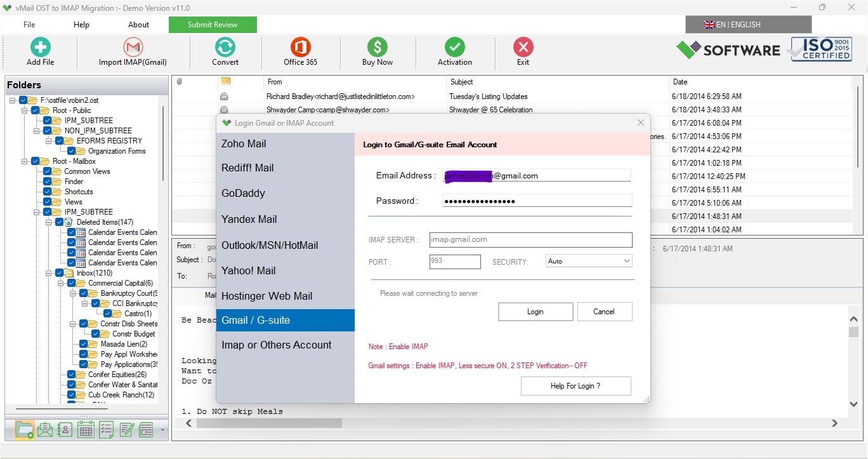The width and height of the screenshot is (868, 459).
Task: Choose Yandex Mail account type
Action: click(x=286, y=219)
